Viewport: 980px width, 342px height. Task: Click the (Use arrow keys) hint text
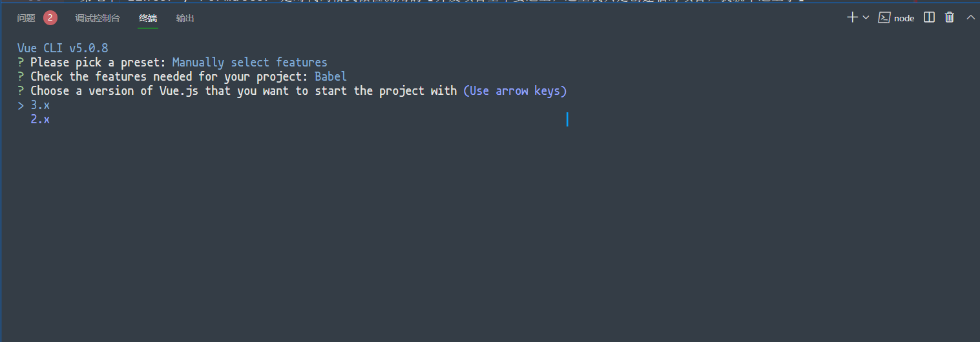[x=515, y=91]
